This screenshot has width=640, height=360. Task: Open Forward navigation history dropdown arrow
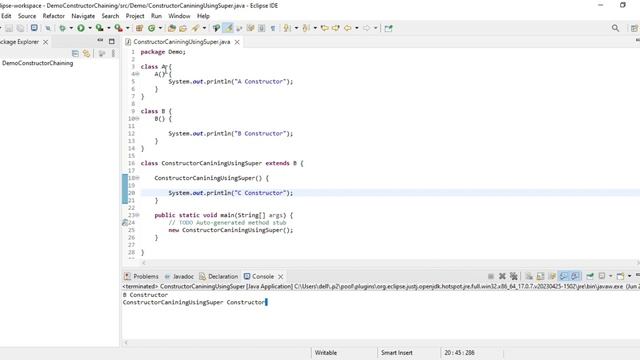click(x=376, y=28)
